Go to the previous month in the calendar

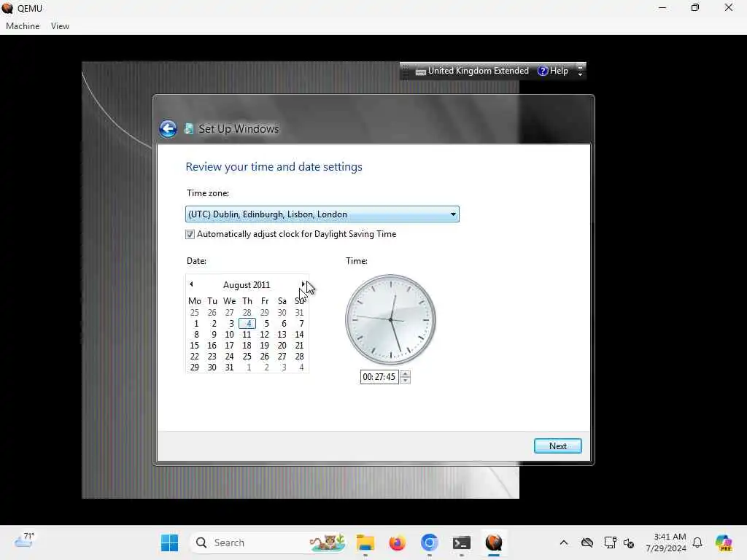coord(192,284)
